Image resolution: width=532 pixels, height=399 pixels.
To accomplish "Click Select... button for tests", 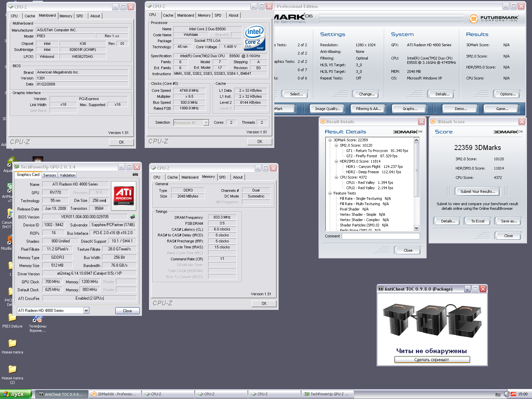I will tap(296, 94).
